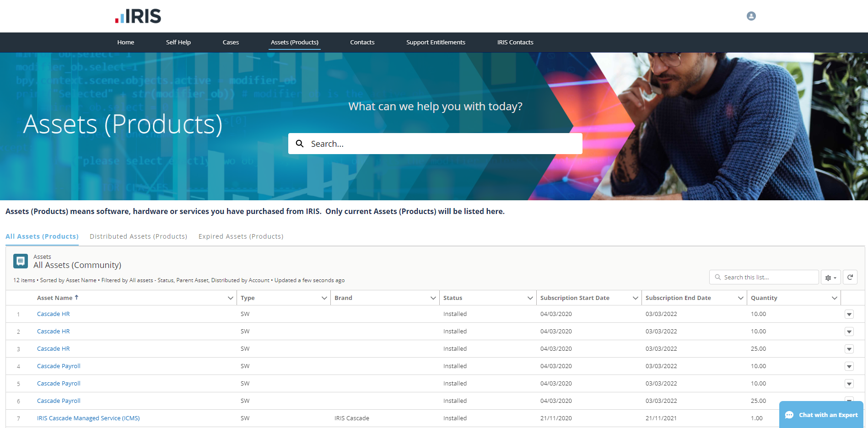The width and height of the screenshot is (868, 428).
Task: Open Status column dropdown chevron
Action: (x=530, y=298)
